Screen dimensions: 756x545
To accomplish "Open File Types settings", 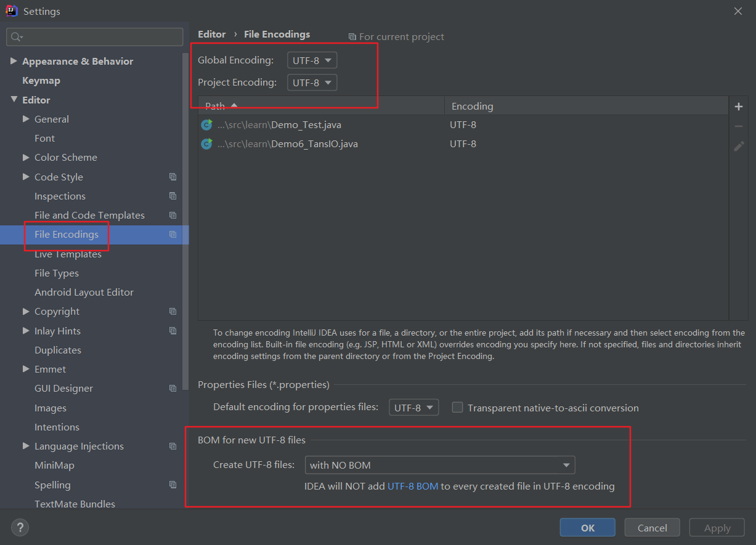I will pyautogui.click(x=57, y=273).
